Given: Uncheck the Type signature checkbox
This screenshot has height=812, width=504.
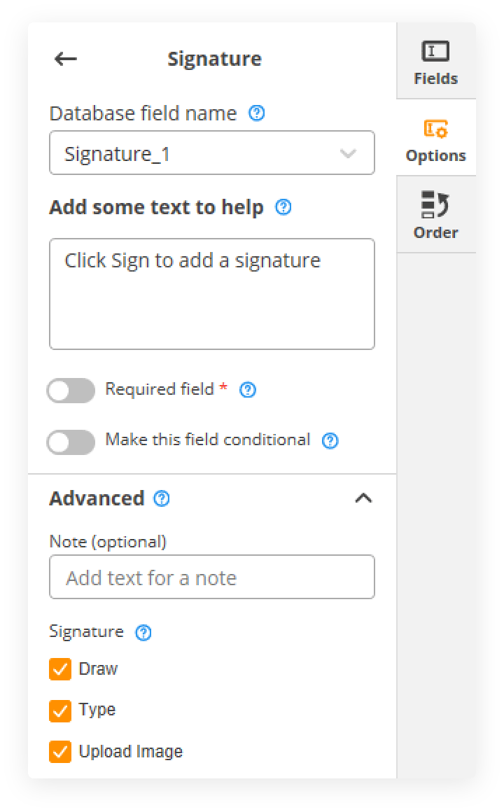Looking at the screenshot, I should pos(61,710).
